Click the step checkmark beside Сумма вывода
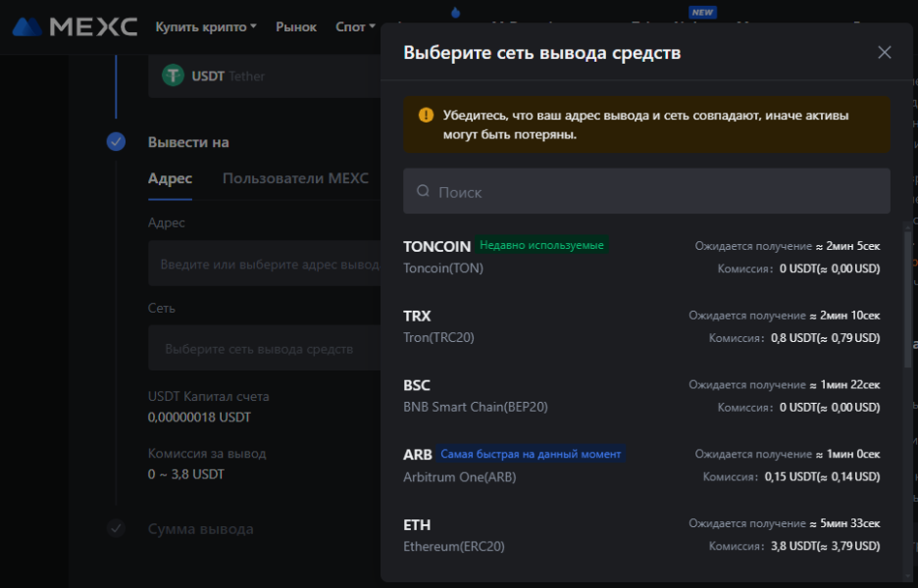Viewport: 918px width, 588px height. tap(116, 529)
